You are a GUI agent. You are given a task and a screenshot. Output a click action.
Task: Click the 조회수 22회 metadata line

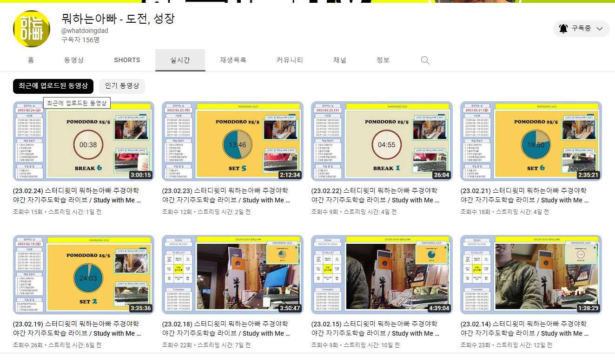206,345
